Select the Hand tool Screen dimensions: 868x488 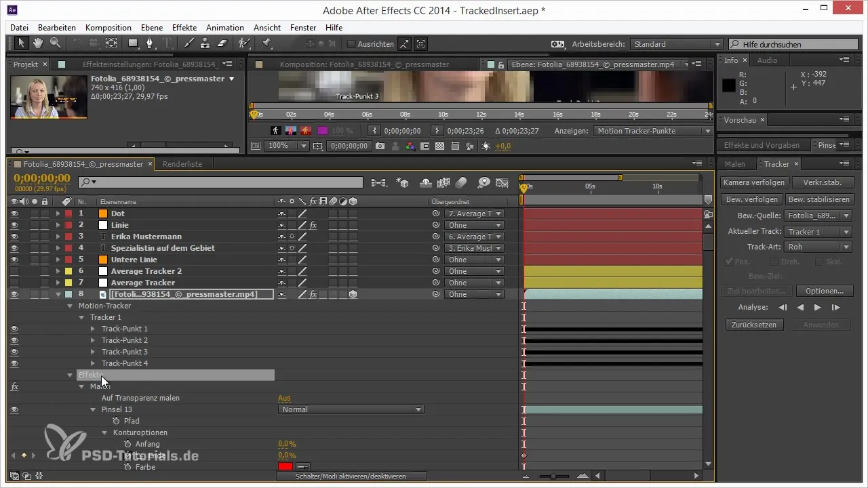(x=38, y=43)
